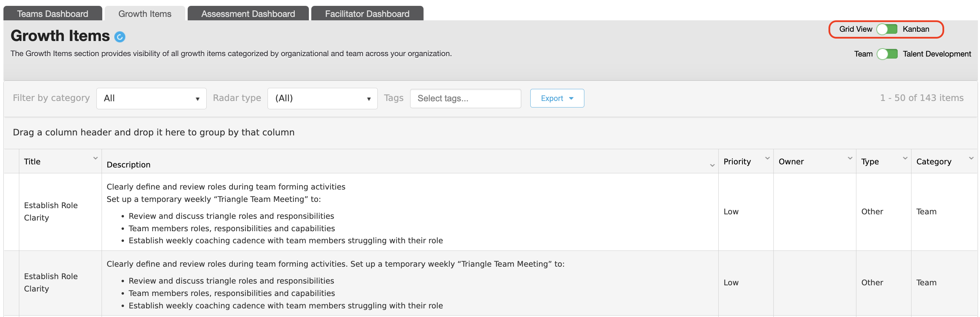The width and height of the screenshot is (980, 317).
Task: Expand the Radar type dropdown
Action: (323, 99)
